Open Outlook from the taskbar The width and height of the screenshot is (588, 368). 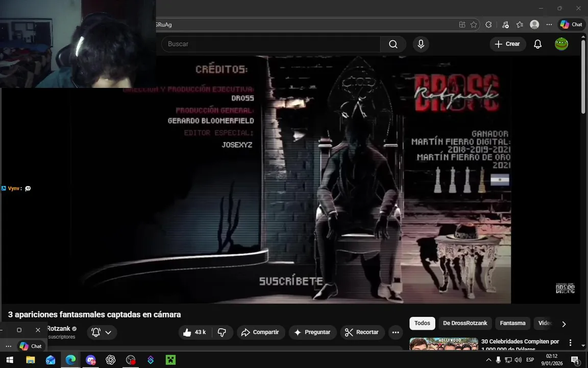pos(51,360)
